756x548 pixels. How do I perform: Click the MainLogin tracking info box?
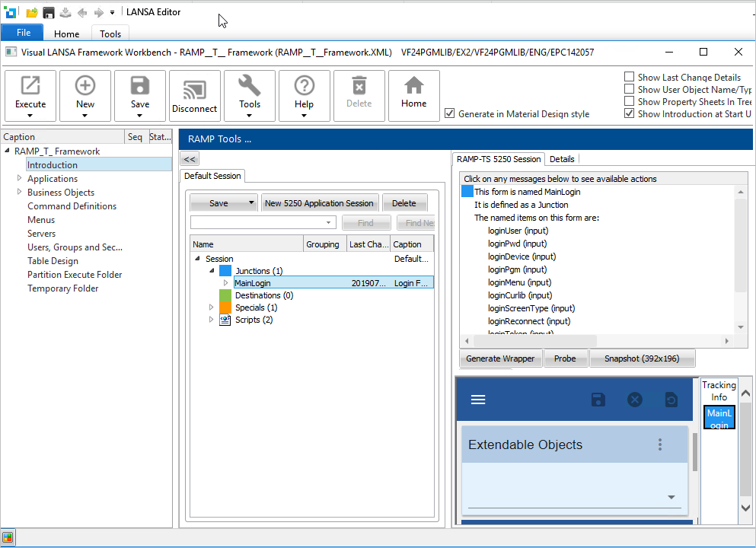tap(719, 418)
